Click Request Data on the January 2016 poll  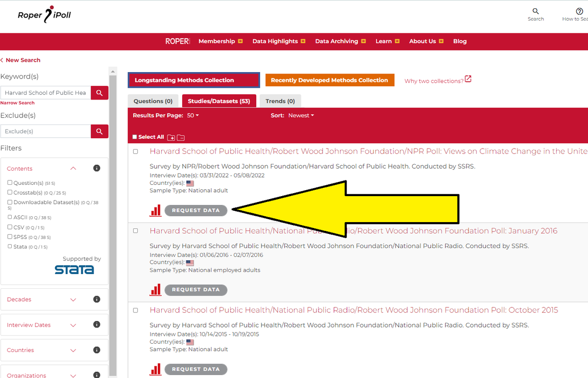[196, 290]
